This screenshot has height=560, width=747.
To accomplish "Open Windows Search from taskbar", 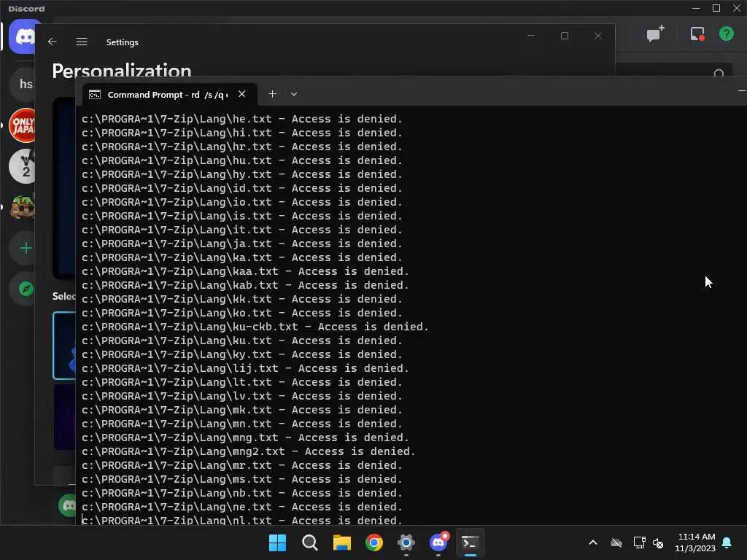I will point(309,542).
